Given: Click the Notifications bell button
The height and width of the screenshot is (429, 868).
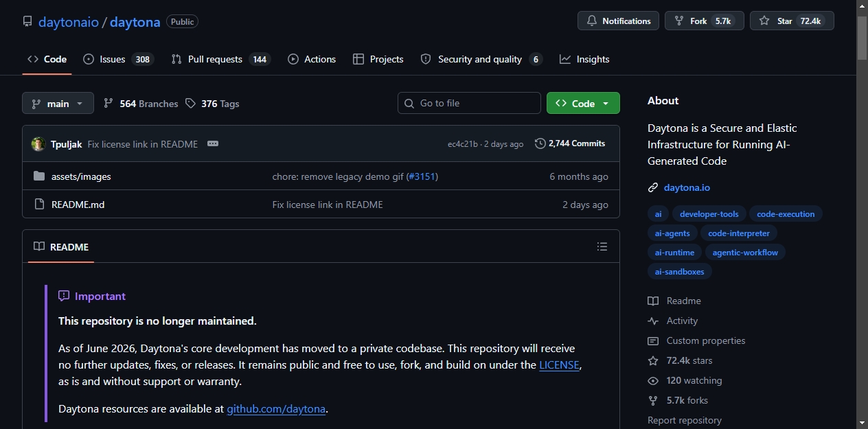Looking at the screenshot, I should [618, 21].
